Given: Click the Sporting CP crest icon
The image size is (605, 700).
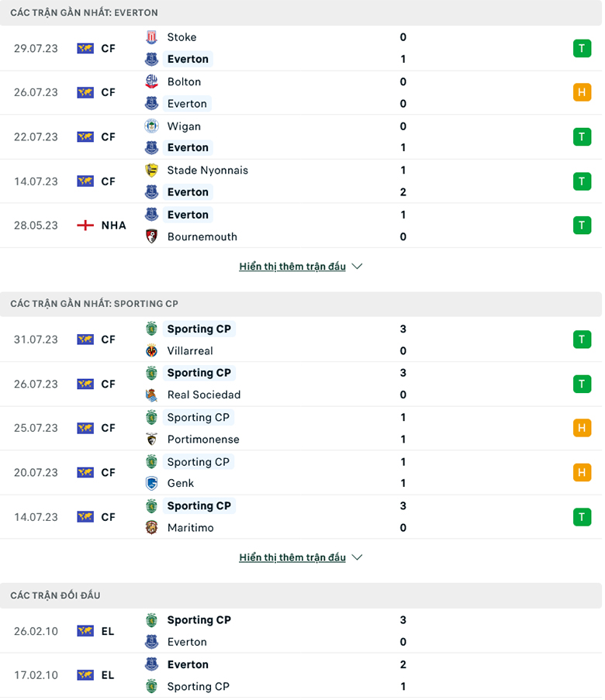Looking at the screenshot, I should click(x=152, y=329).
